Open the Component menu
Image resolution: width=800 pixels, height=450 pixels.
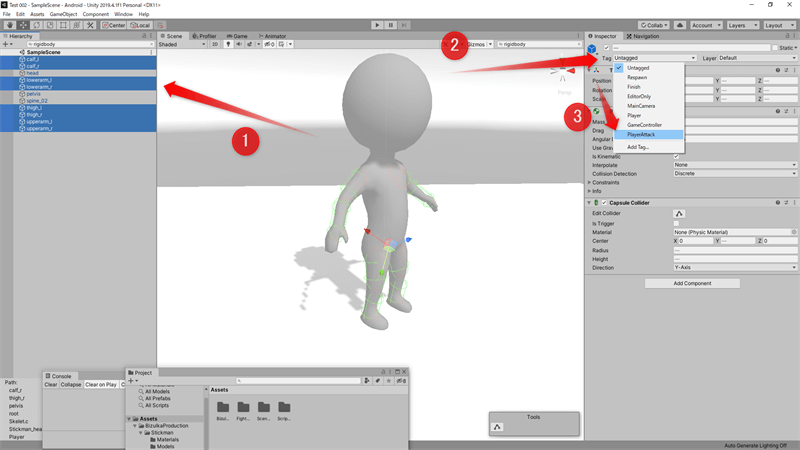click(95, 14)
